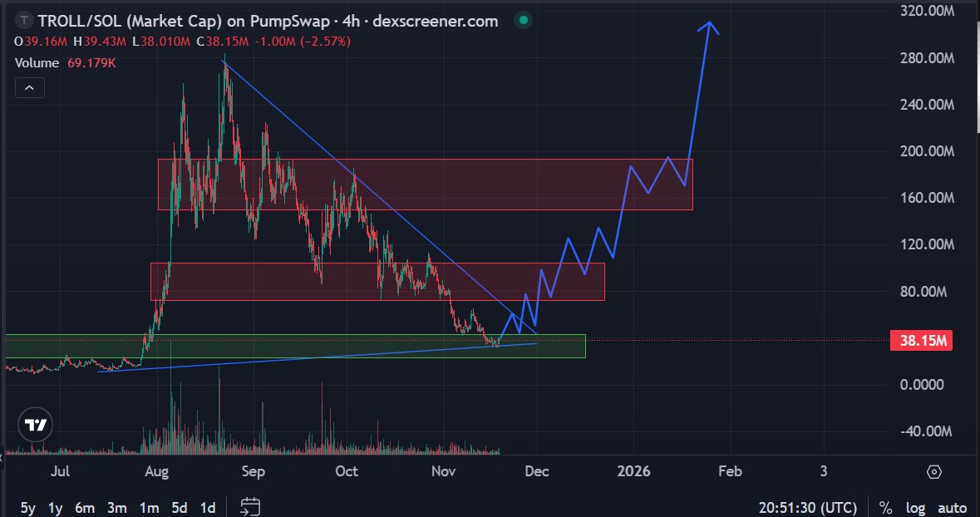Screen dimensions: 980x517
Task: Click the green connection status dot
Action: point(523,18)
